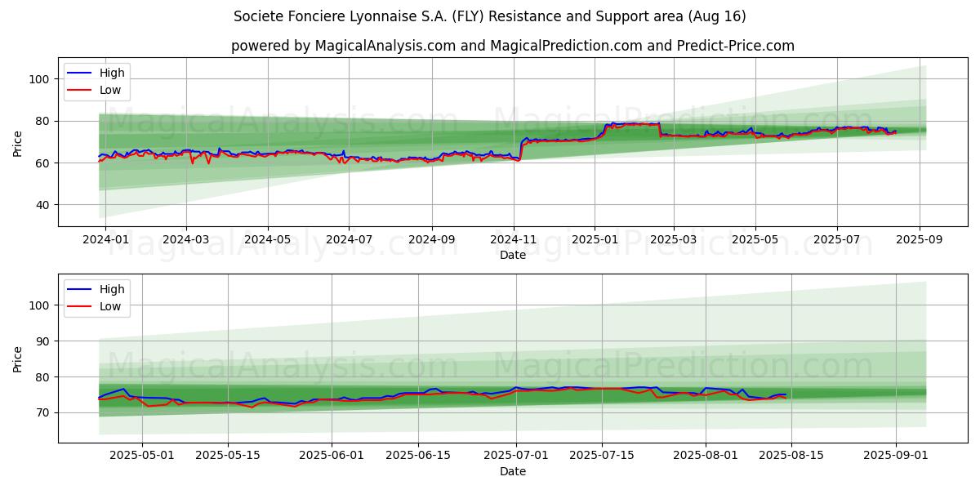The image size is (980, 490).
Task: Click the '2024-01' date tick label
Action: click(106, 240)
